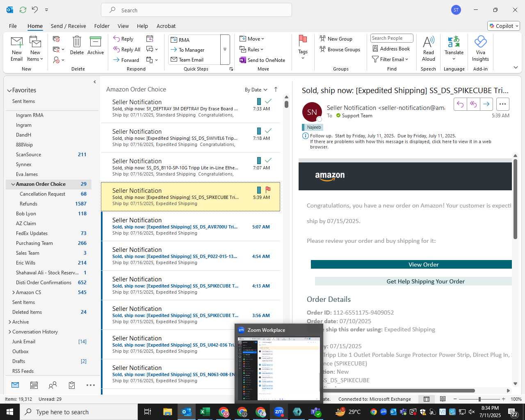The image size is (525, 420).
Task: Toggle completed checkmark on 7:07 AM message
Action: [268, 160]
